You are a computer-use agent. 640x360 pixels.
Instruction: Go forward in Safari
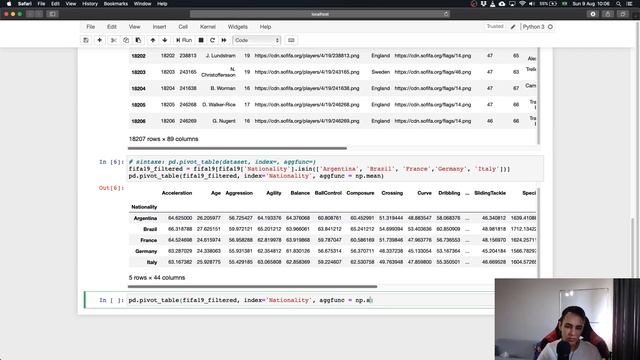[39, 14]
